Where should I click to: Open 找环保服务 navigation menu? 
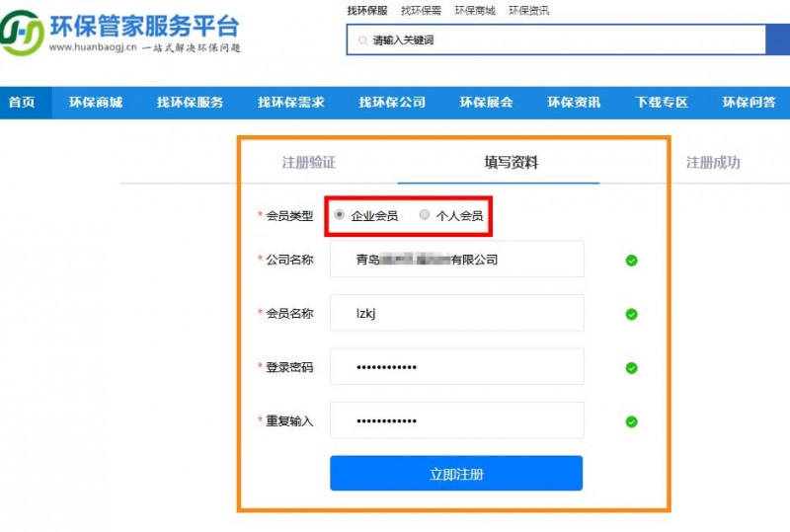point(190,103)
